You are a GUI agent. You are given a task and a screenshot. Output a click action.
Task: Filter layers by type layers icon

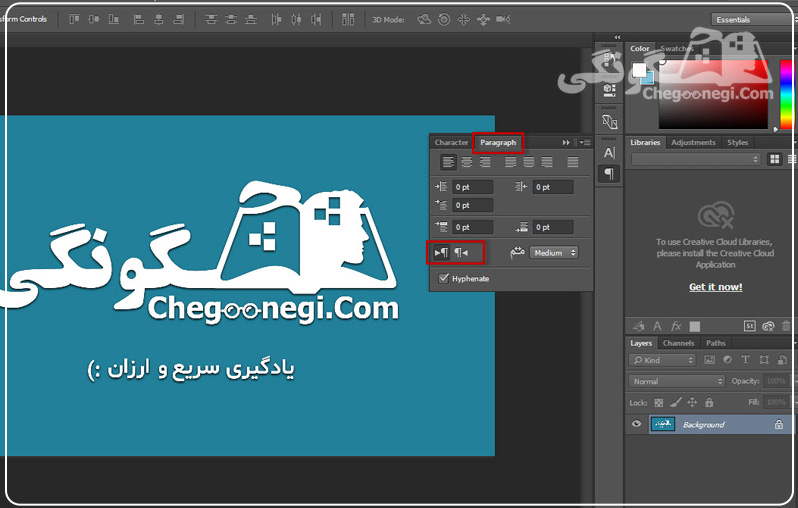click(x=746, y=360)
